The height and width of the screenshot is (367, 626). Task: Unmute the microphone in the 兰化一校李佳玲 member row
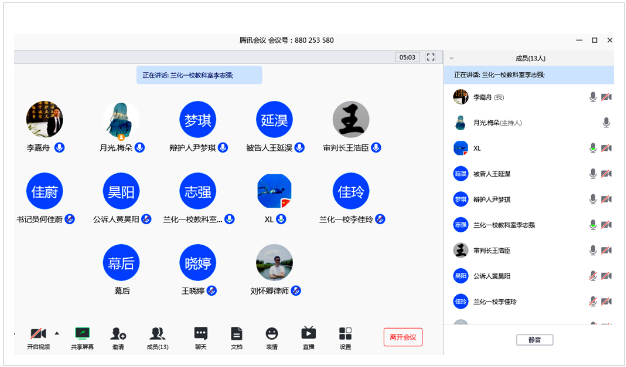click(593, 302)
